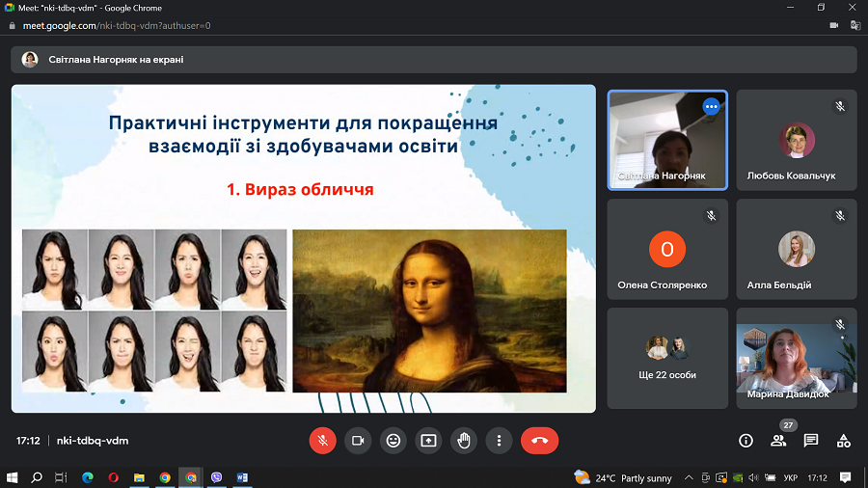This screenshot has height=488, width=868.
Task: Launch Opera browser from the taskbar
Action: point(113,477)
